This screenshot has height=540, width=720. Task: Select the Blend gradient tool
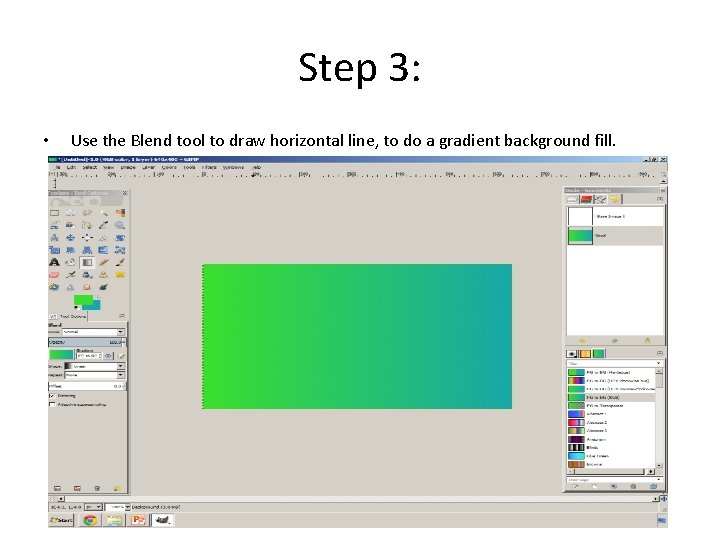tap(87, 263)
